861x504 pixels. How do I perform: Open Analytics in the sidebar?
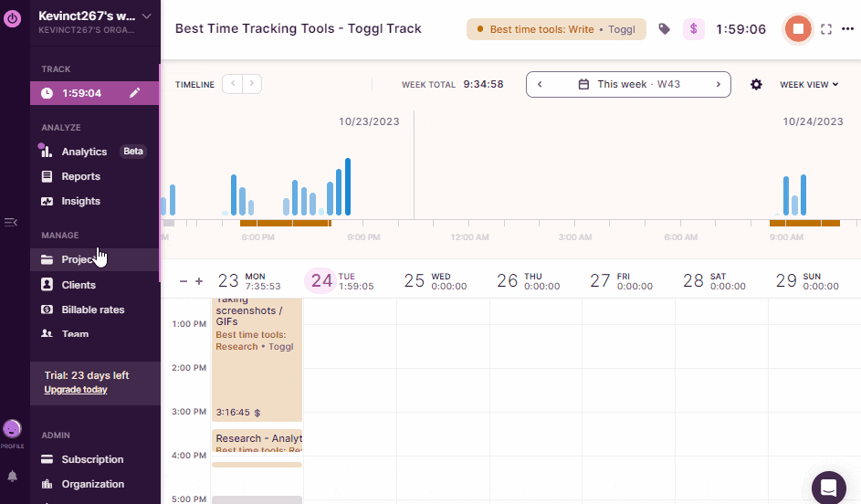pos(84,152)
